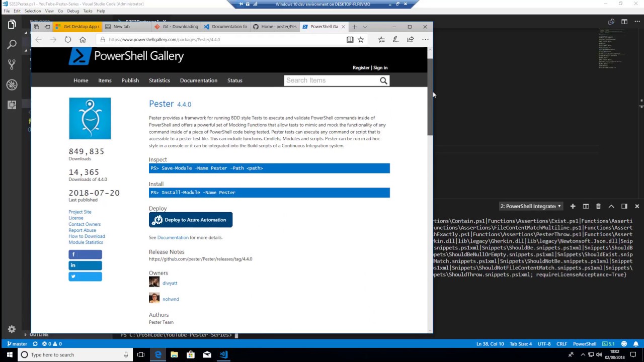Image resolution: width=644 pixels, height=362 pixels.
Task: Click Sign in link
Action: tap(380, 68)
